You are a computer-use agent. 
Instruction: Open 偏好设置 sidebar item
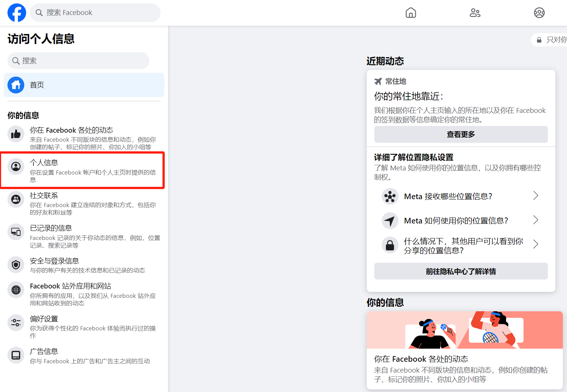84,327
